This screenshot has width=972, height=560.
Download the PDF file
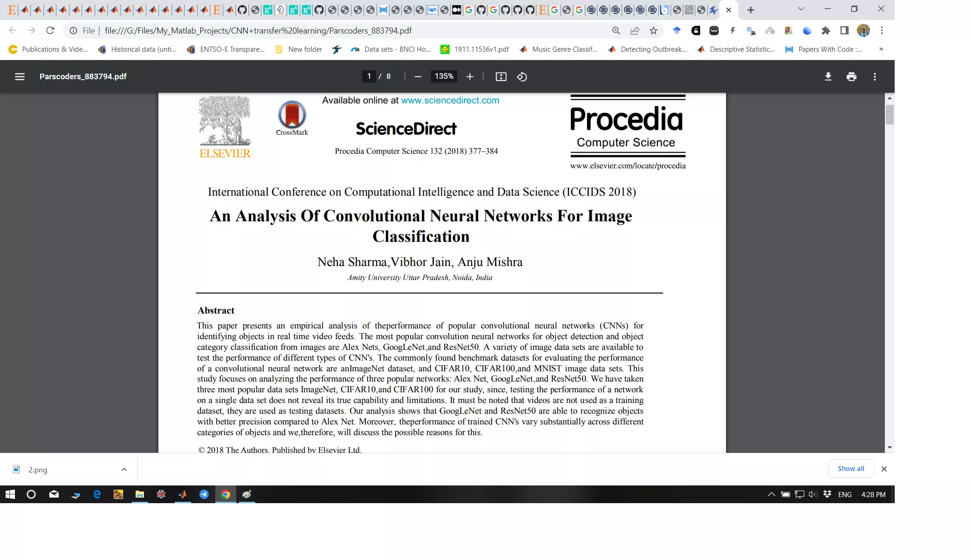click(828, 76)
